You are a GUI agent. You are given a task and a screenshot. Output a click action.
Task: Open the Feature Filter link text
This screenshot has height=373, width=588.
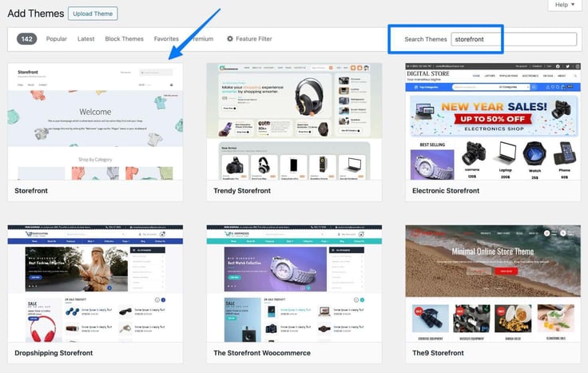click(254, 39)
